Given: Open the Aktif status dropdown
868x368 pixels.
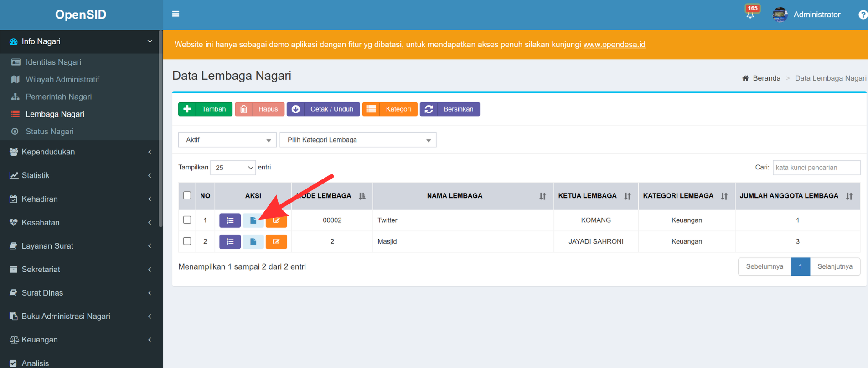Looking at the screenshot, I should click(x=227, y=140).
